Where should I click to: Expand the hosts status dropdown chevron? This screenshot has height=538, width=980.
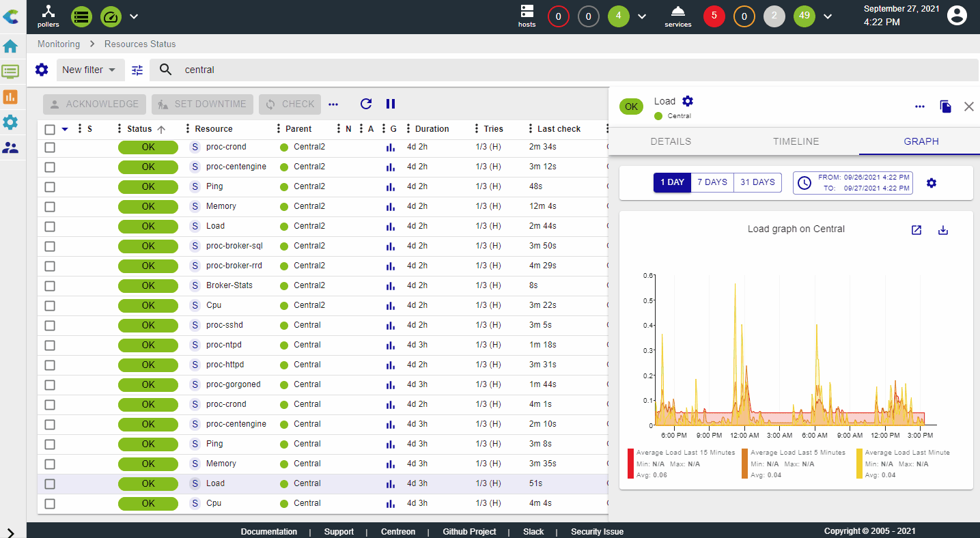click(642, 16)
